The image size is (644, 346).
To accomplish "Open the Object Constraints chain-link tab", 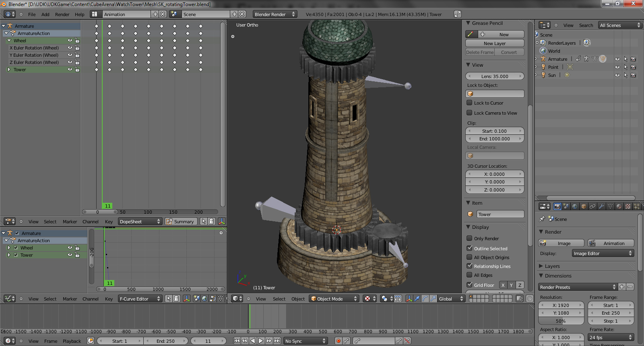I will coord(592,206).
